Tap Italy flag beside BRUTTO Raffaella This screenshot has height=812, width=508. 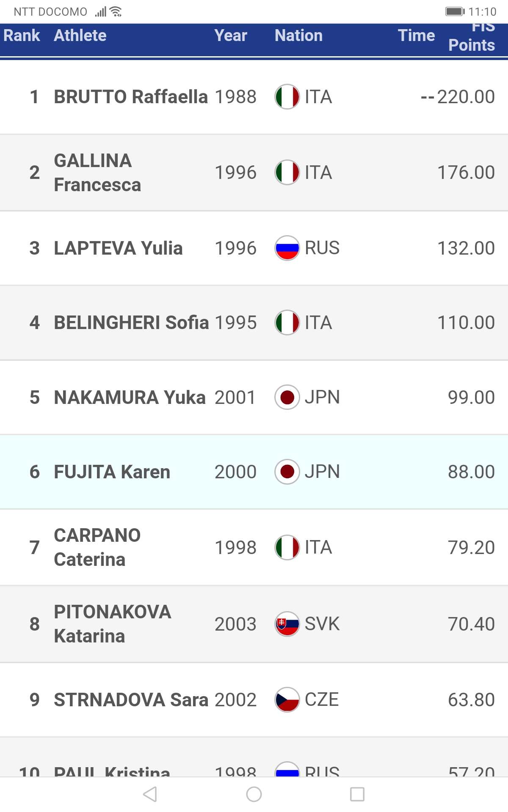click(x=287, y=97)
